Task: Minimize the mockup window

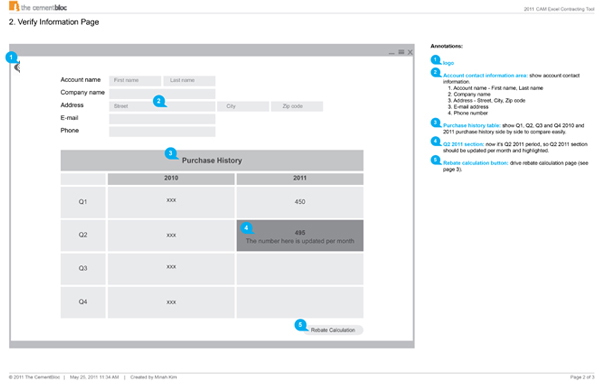Action: point(391,53)
